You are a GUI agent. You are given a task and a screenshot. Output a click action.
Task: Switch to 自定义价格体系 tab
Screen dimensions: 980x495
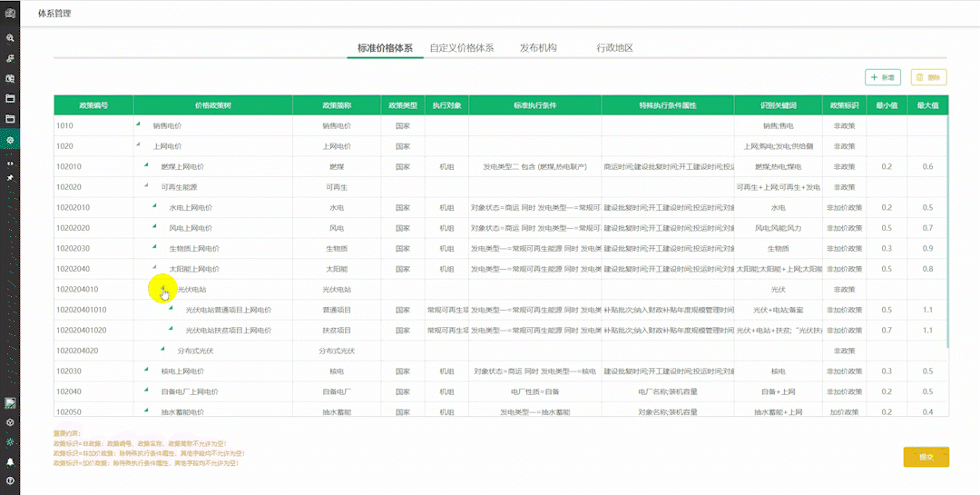tap(461, 48)
